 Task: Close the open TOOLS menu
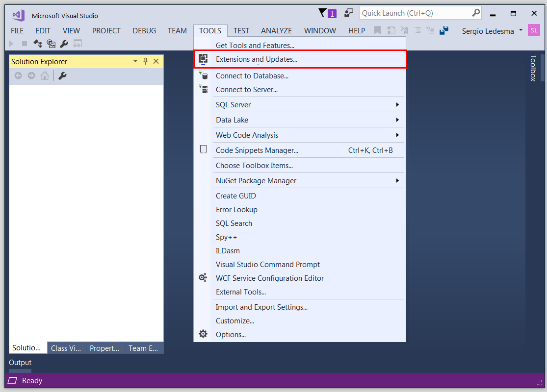(x=210, y=31)
